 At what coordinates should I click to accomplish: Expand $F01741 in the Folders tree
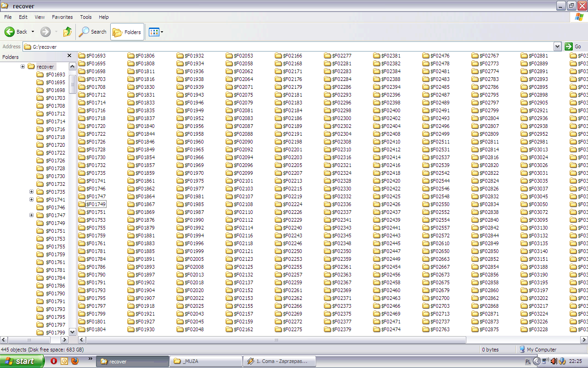(x=32, y=200)
